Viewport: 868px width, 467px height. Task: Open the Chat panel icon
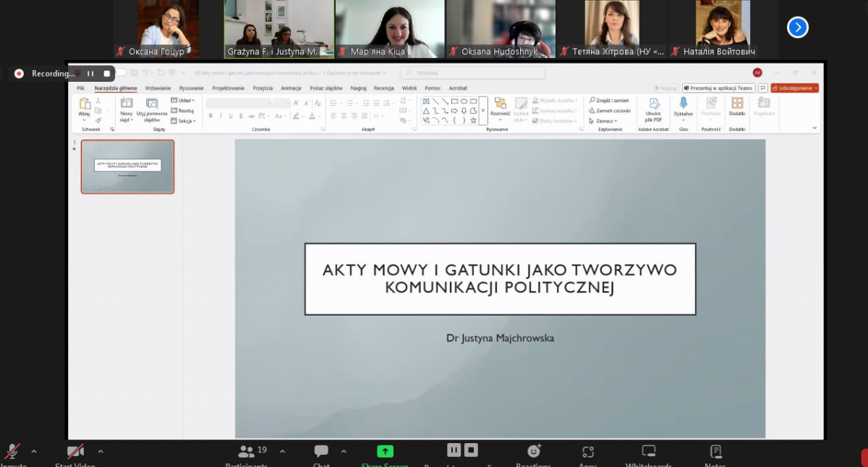[321, 452]
